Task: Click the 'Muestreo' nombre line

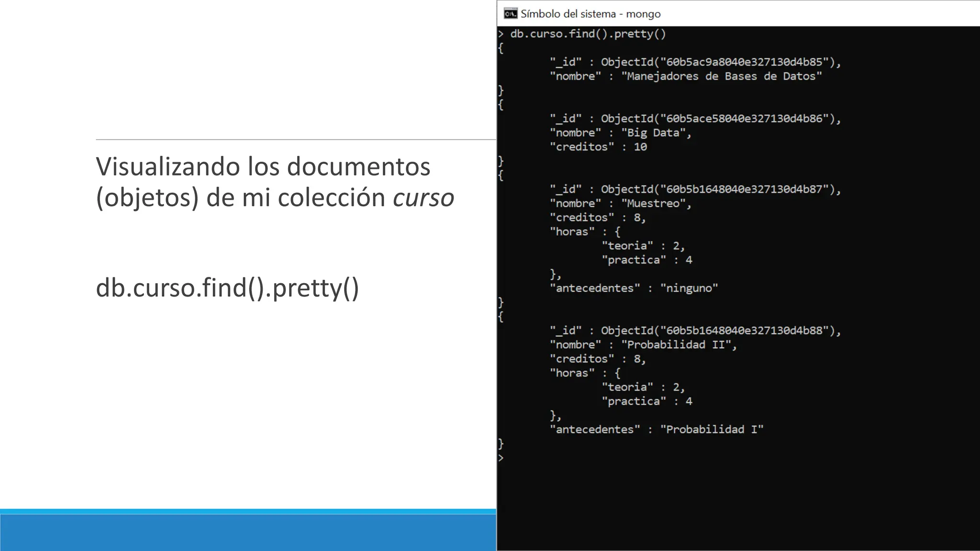Action: click(x=621, y=203)
